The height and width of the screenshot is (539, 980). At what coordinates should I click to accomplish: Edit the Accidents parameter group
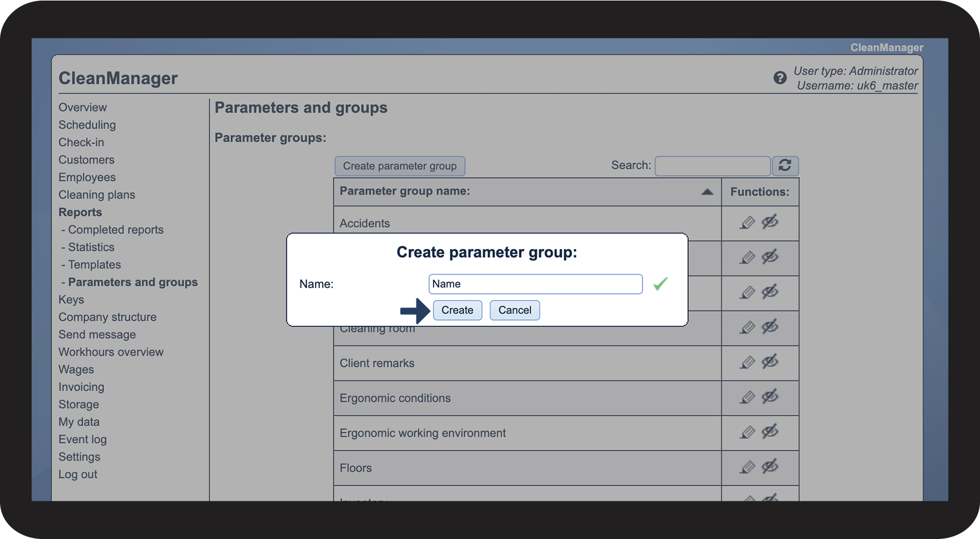(x=748, y=223)
